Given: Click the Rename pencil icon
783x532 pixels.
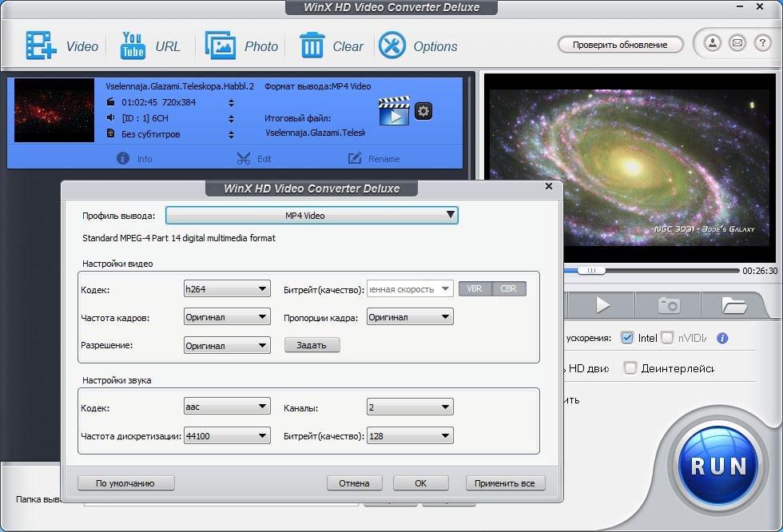Looking at the screenshot, I should click(355, 158).
